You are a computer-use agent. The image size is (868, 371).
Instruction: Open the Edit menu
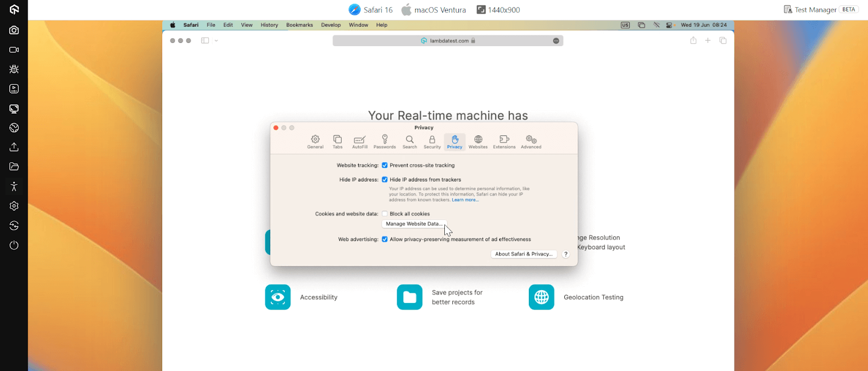[x=228, y=25]
